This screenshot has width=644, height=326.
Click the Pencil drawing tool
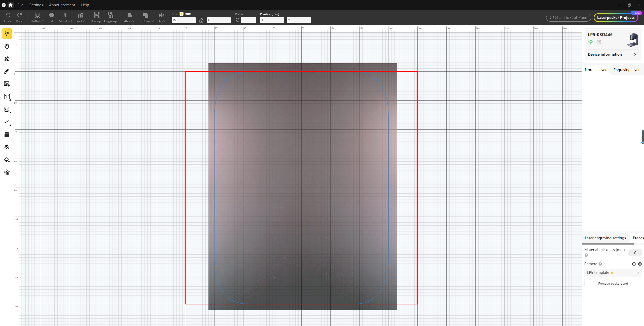pyautogui.click(x=7, y=71)
